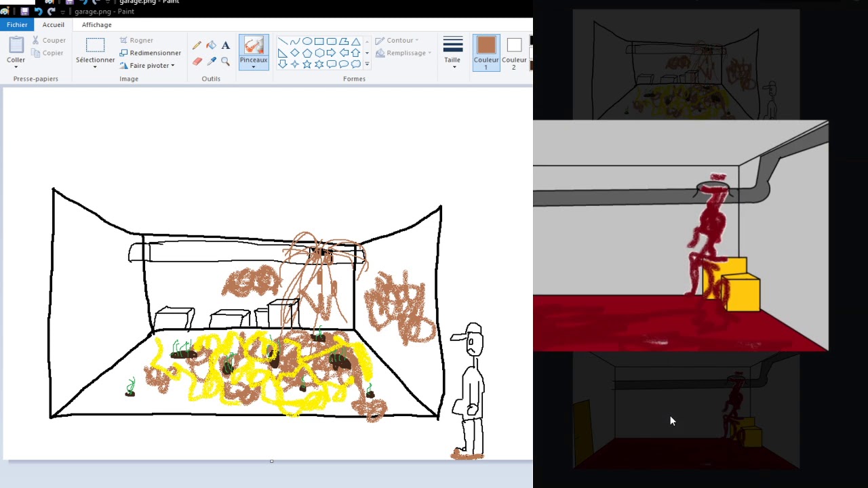Click the dimmed top garage sketch thumbnail
The height and width of the screenshot is (488, 868).
point(686,64)
